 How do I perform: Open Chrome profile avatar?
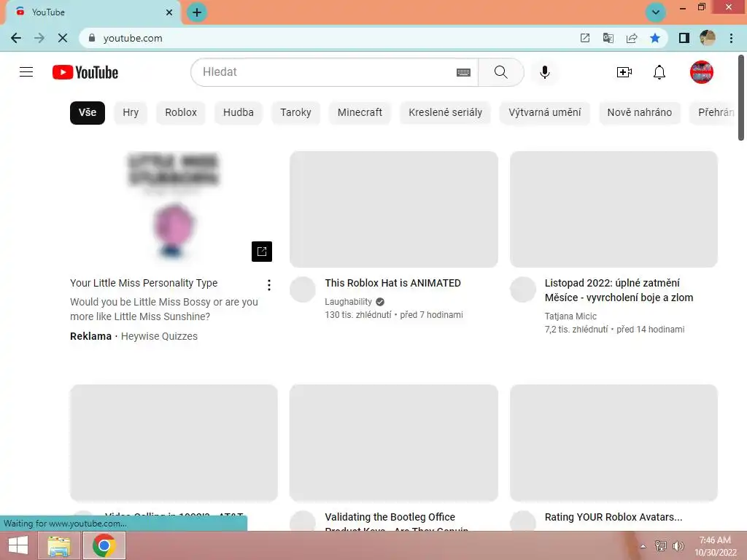tap(708, 38)
